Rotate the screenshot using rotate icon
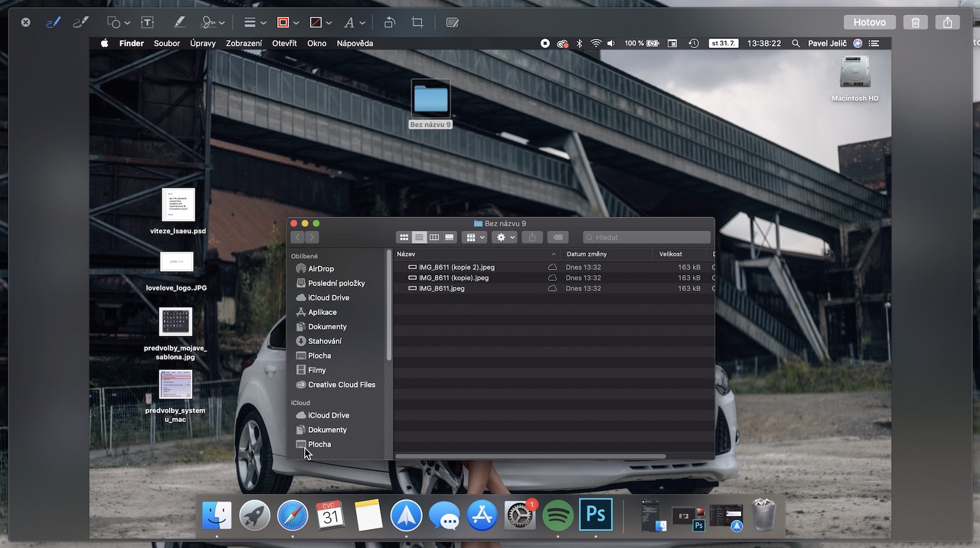Viewport: 980px width, 548px height. click(389, 22)
